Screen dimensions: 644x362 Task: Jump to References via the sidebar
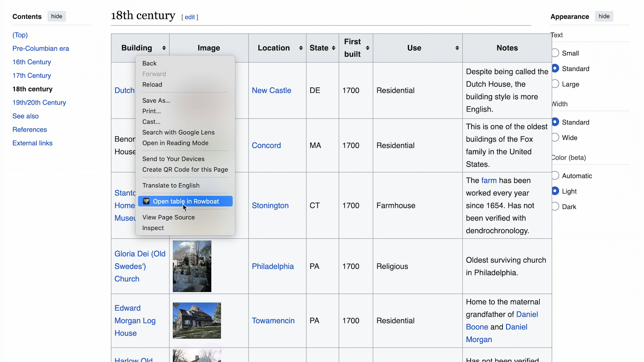(x=30, y=129)
